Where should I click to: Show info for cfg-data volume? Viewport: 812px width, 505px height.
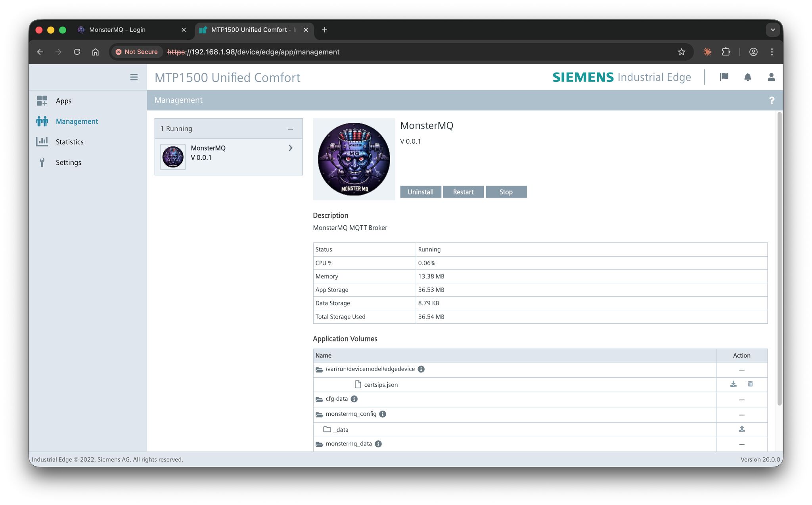point(354,399)
